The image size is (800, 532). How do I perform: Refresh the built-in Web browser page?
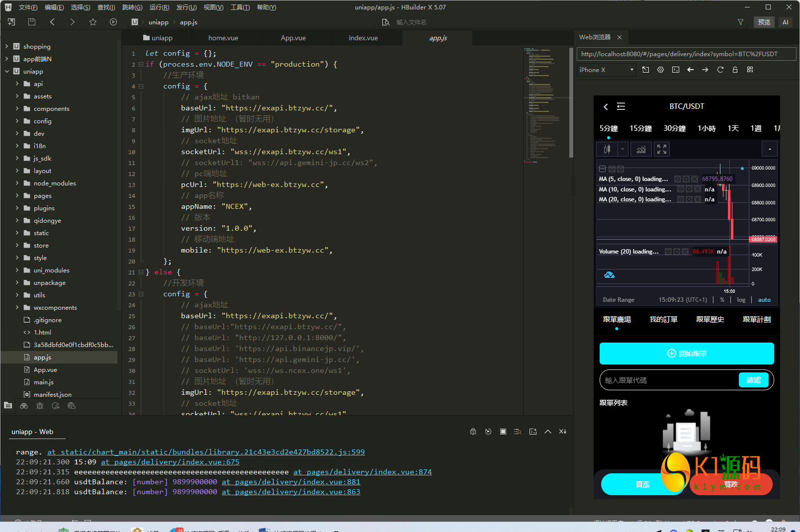click(x=720, y=70)
